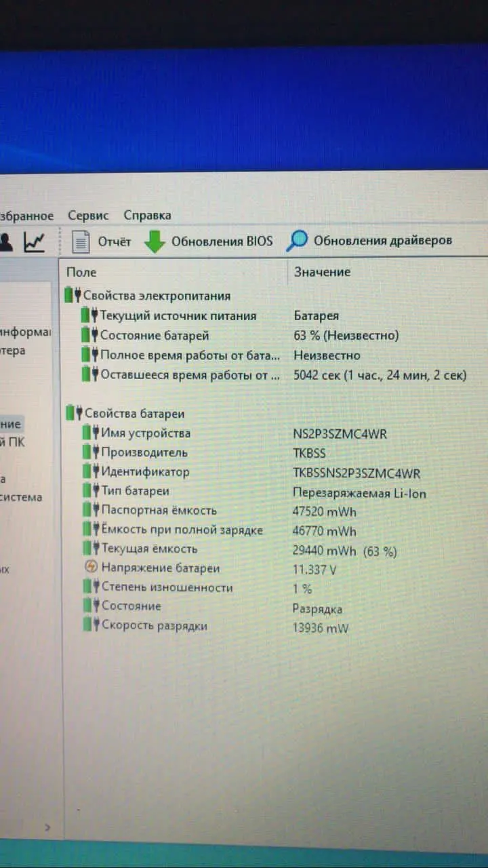
Task: Select Состояние батарей row
Action: [x=273, y=335]
